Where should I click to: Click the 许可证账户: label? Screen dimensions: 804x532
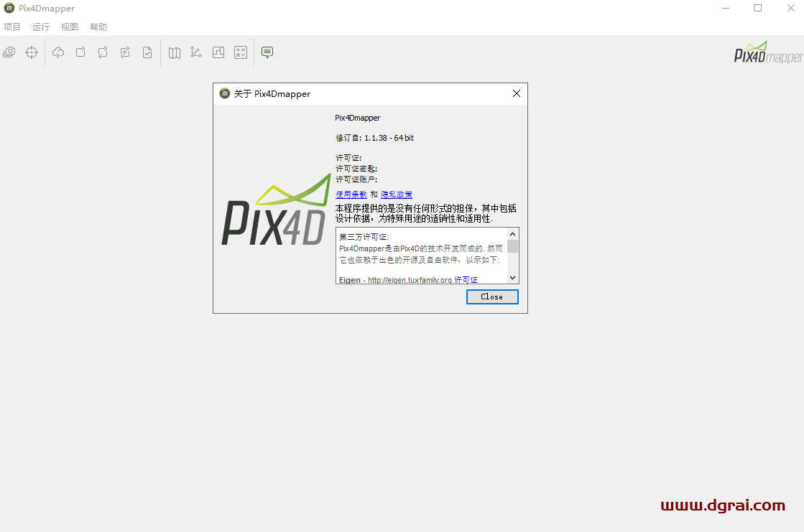[356, 179]
